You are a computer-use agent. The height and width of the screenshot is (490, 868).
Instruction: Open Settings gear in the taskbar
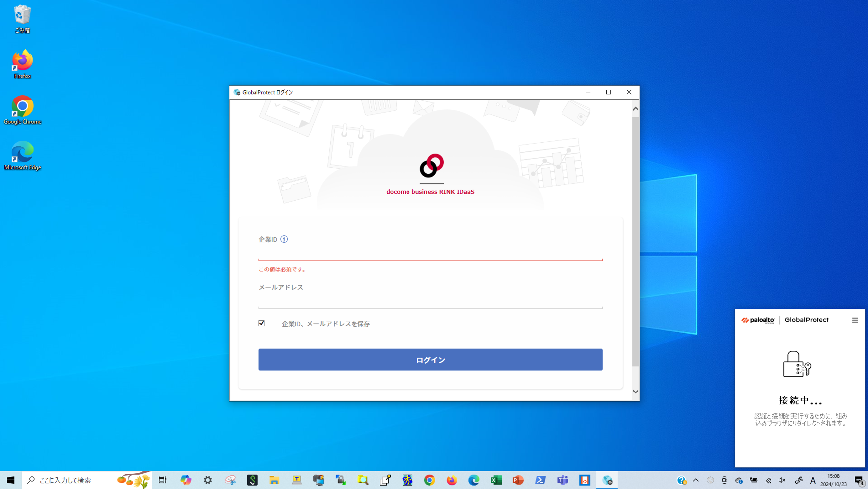208,480
